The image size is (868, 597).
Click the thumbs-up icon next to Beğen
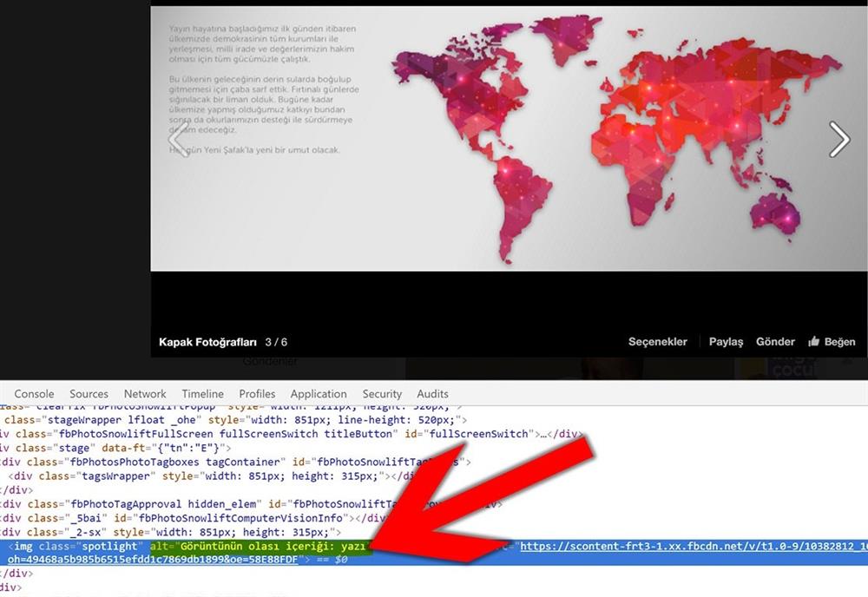coord(813,342)
